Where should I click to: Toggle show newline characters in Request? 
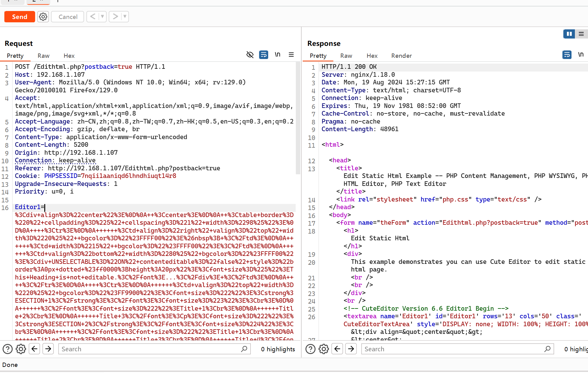[x=277, y=54]
